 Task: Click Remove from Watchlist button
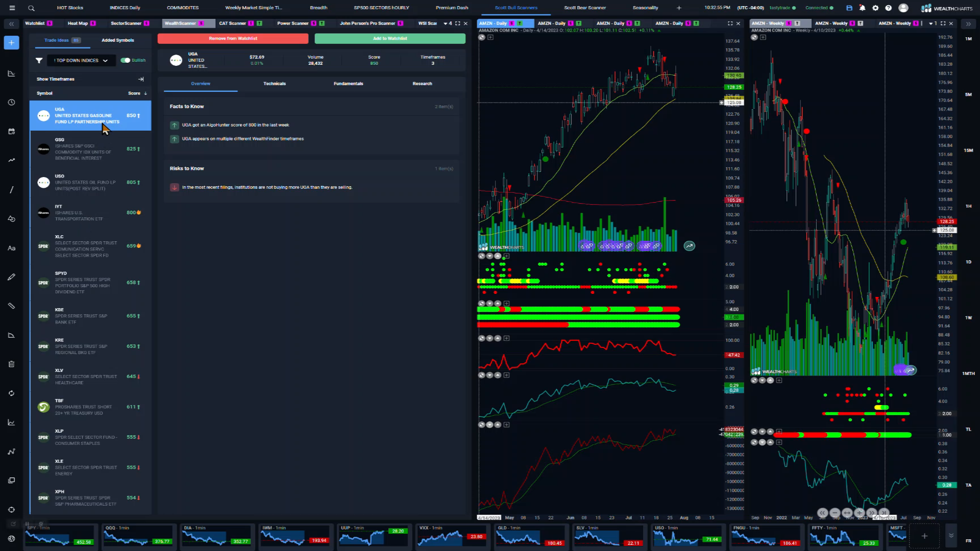coord(233,38)
